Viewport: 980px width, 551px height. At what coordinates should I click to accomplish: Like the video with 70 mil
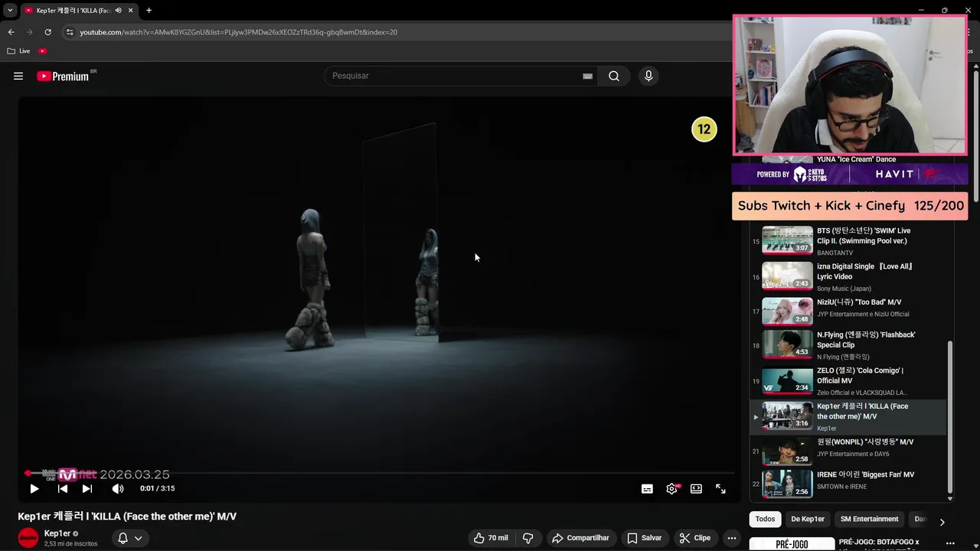coord(491,538)
